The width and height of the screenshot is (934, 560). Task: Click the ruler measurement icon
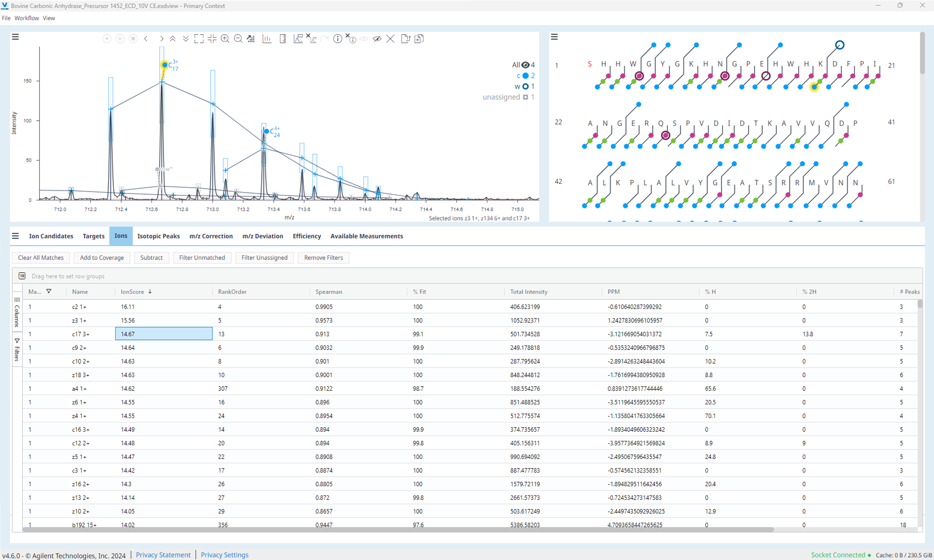click(283, 38)
